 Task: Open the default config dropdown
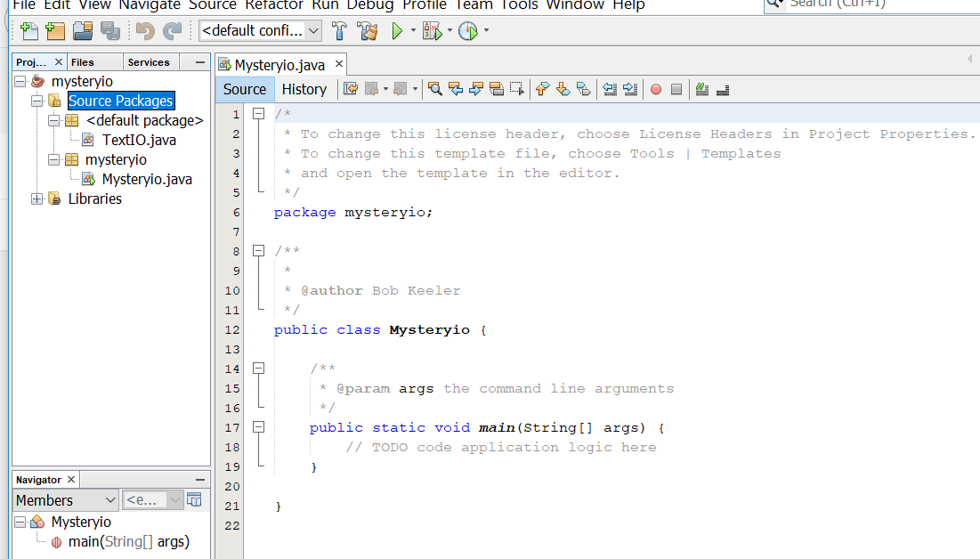click(x=314, y=30)
